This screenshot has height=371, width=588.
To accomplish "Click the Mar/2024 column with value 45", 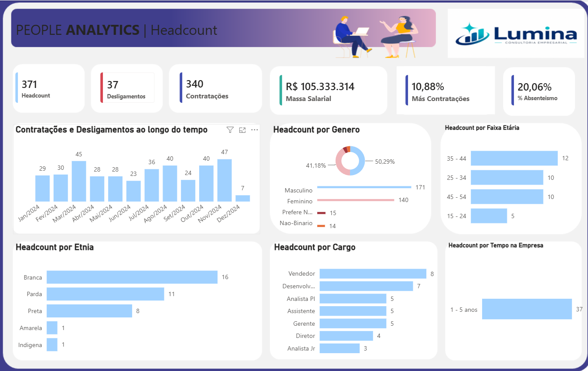I will pos(79,181).
